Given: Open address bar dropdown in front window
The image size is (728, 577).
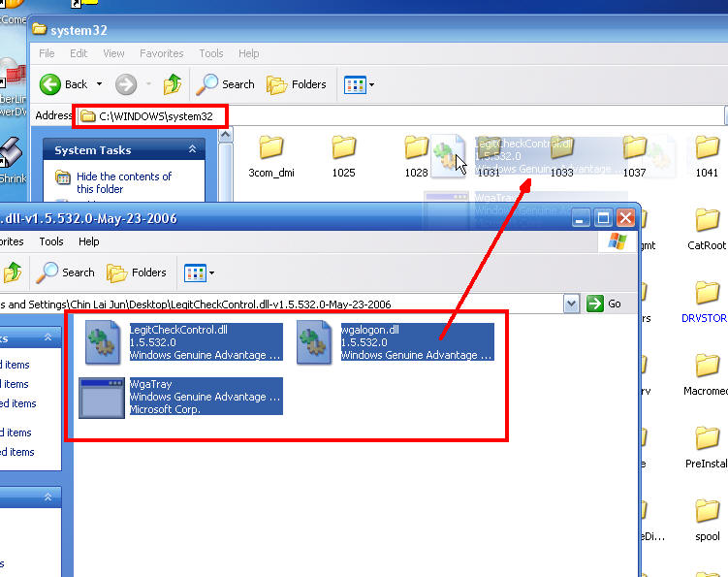Looking at the screenshot, I should pos(571,305).
